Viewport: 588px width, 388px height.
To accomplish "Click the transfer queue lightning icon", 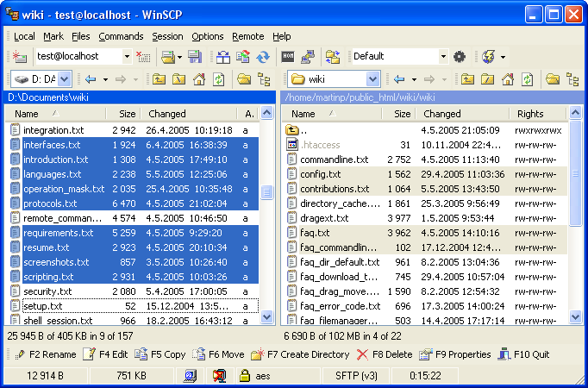I will pos(488,57).
